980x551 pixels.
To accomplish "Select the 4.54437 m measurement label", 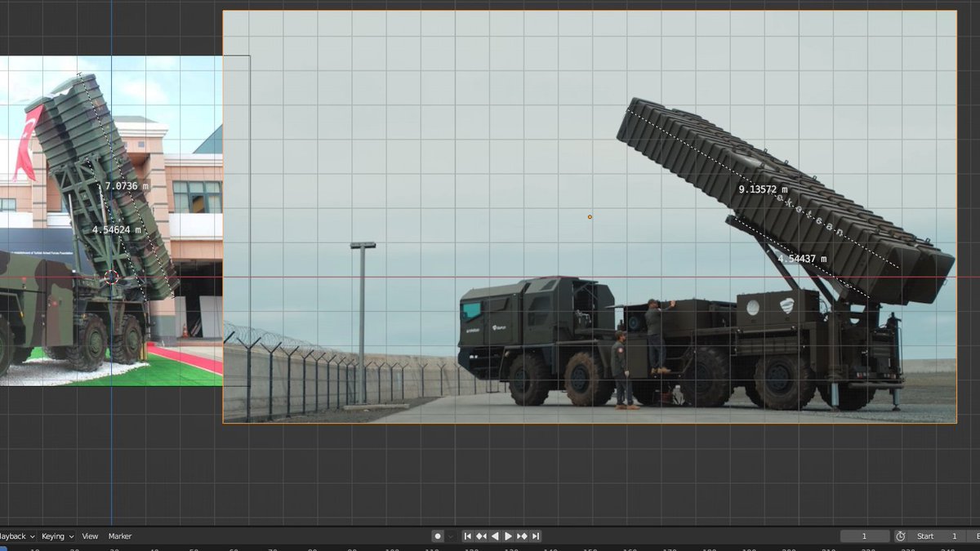I will pyautogui.click(x=801, y=259).
